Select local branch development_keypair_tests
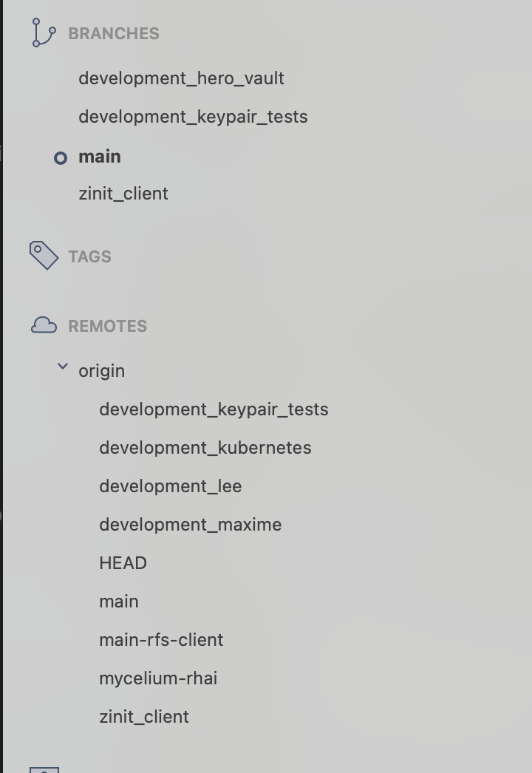The image size is (532, 773). [193, 117]
